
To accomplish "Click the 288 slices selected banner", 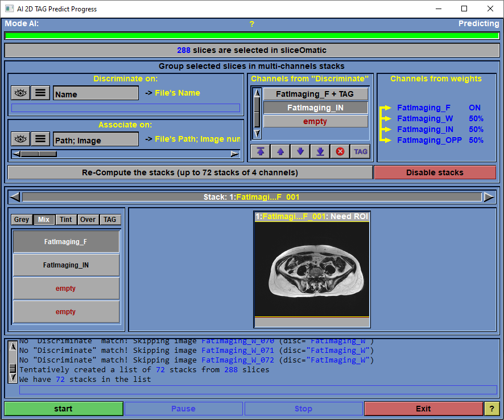I will pos(251,50).
